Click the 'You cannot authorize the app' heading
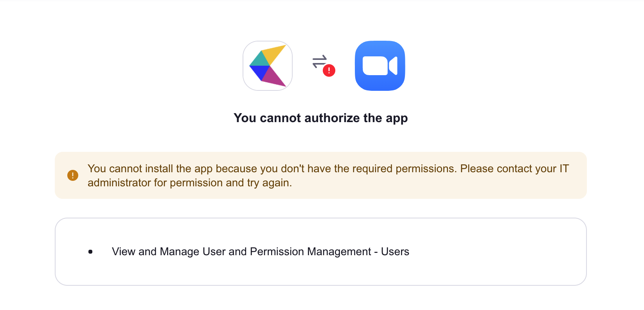This screenshot has width=644, height=310. 321,118
